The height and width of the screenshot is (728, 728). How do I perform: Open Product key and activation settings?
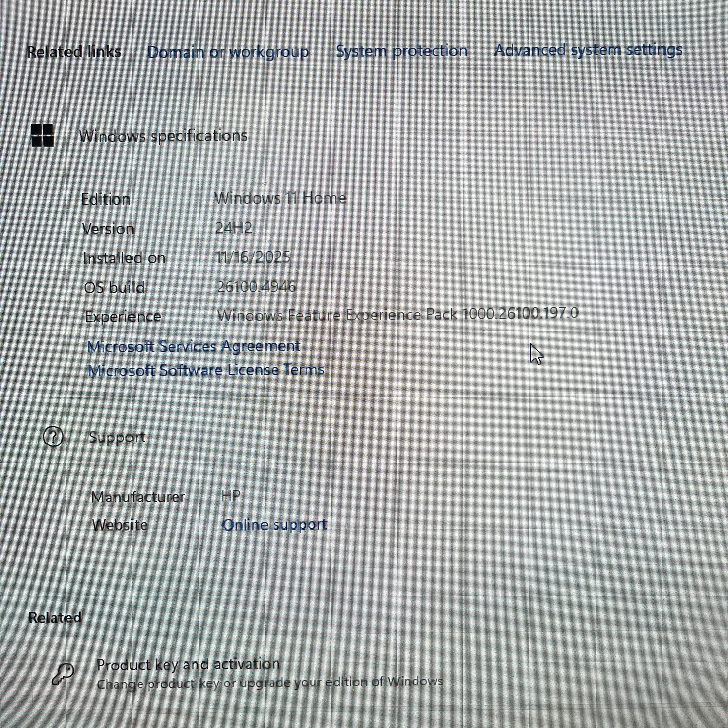tap(188, 664)
